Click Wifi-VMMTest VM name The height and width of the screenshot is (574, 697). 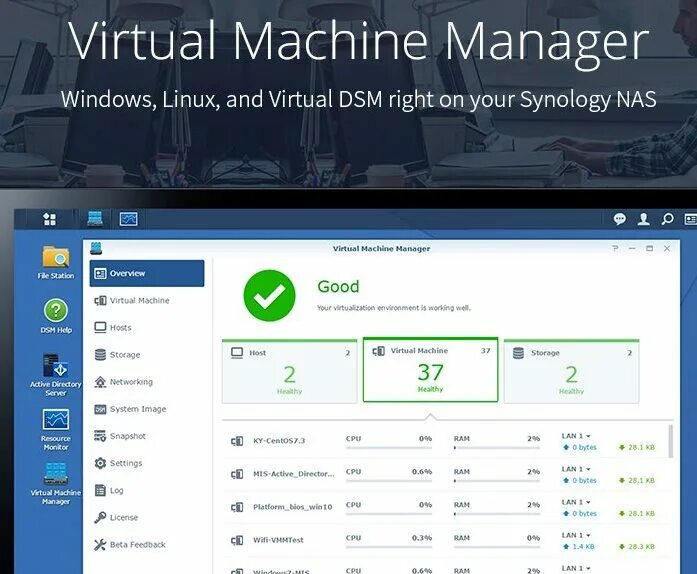[x=278, y=540]
